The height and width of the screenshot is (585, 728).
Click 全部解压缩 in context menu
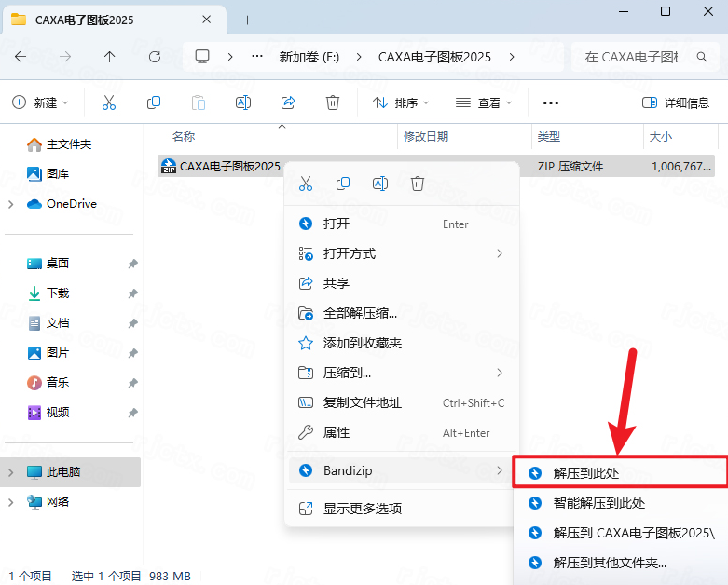[360, 313]
